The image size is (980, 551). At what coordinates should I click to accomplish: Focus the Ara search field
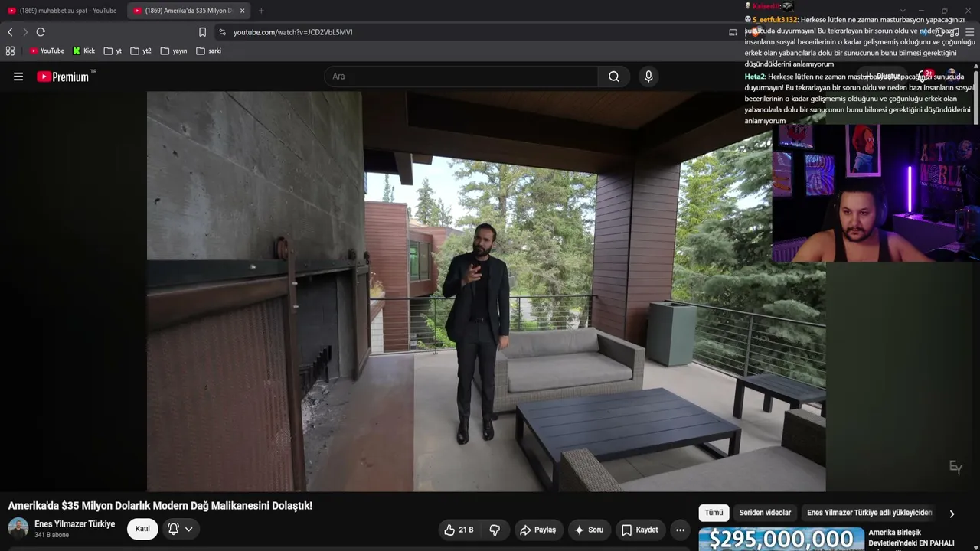pyautogui.click(x=461, y=77)
